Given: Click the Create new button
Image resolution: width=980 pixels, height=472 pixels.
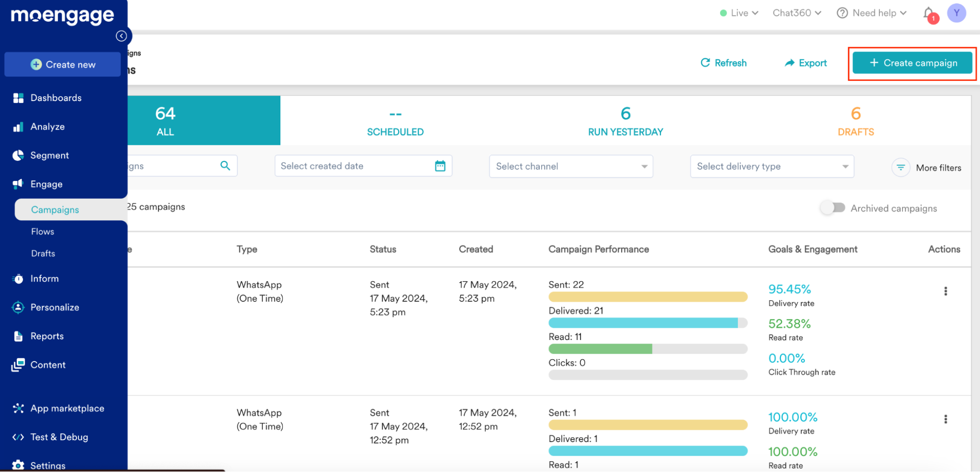Looking at the screenshot, I should 63,64.
